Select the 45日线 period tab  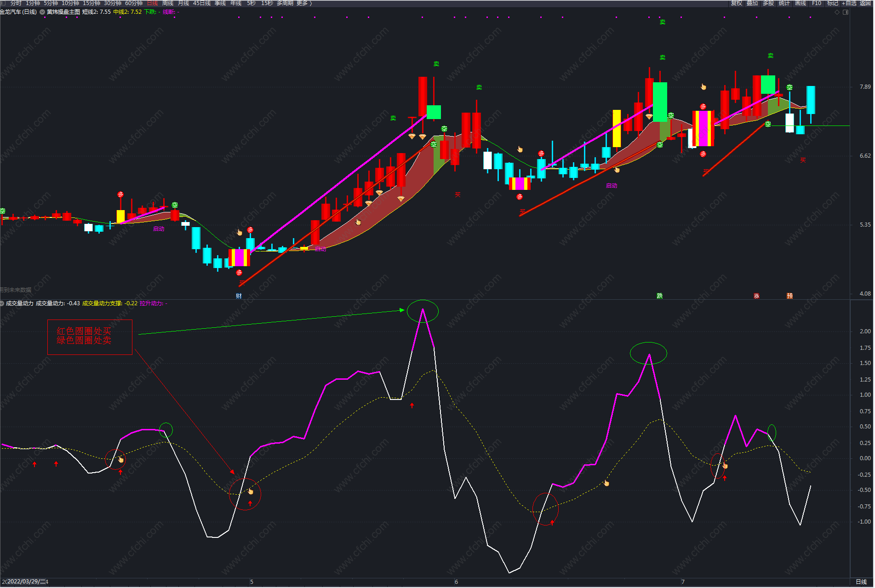(x=202, y=3)
